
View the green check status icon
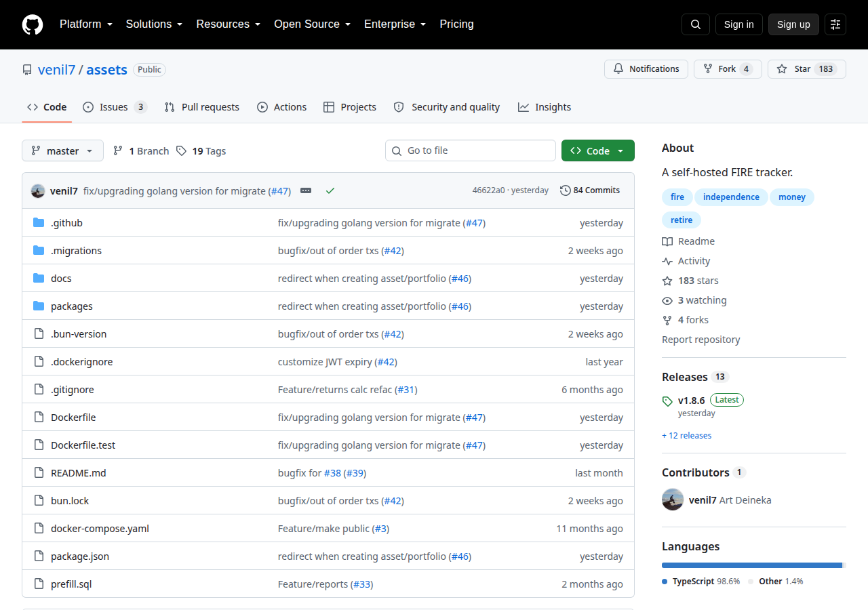point(330,190)
